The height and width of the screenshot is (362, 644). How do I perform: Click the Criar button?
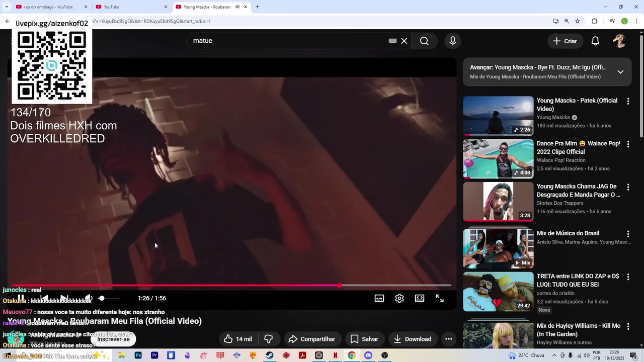pos(565,41)
